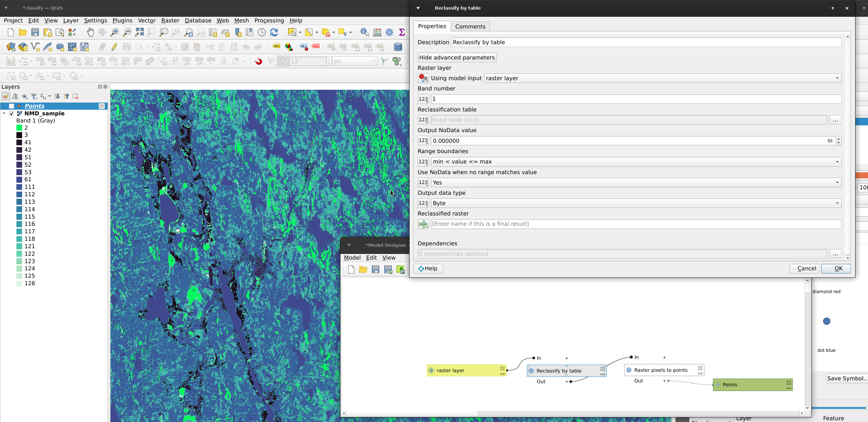Click the yellow Layer Labeling abc icon

pos(276,46)
